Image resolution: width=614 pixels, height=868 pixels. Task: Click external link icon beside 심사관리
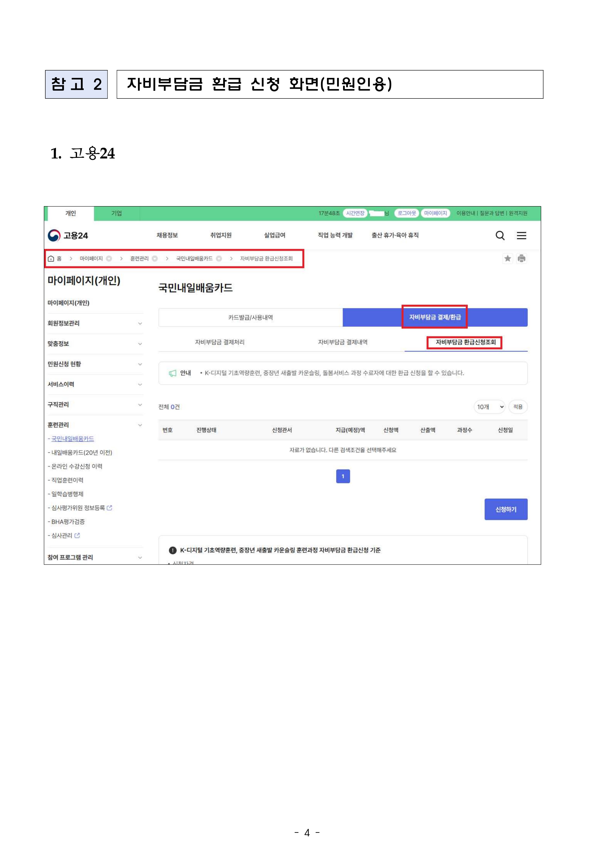(x=77, y=535)
